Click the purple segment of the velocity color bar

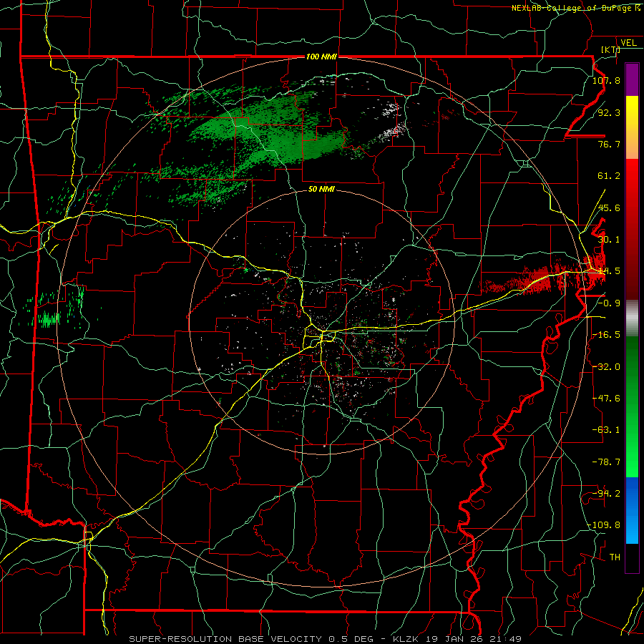[632, 79]
